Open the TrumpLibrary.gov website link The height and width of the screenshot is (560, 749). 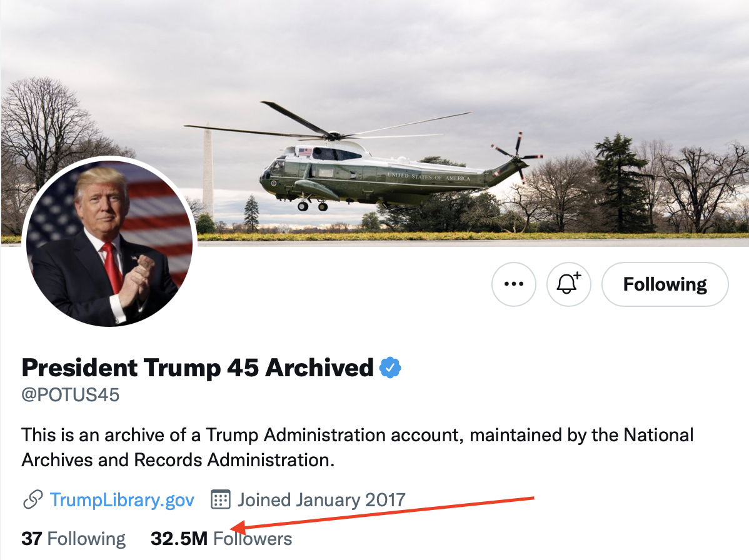122,500
